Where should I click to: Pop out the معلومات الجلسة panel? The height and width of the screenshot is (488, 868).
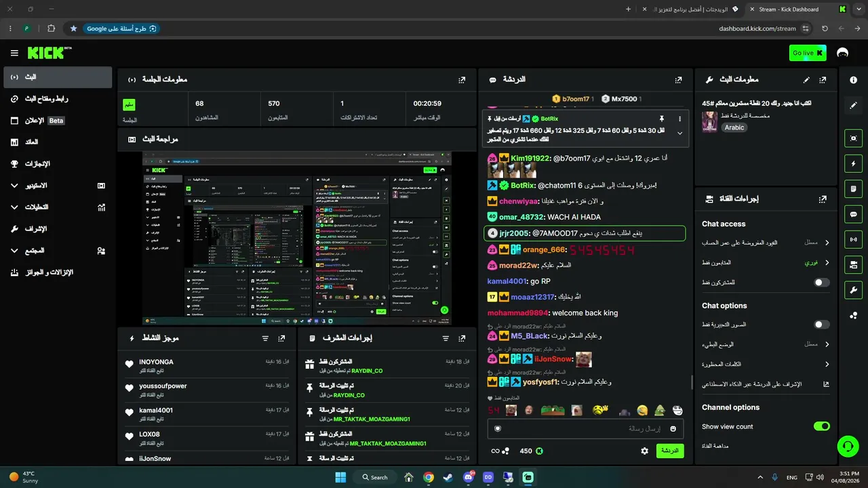click(462, 80)
